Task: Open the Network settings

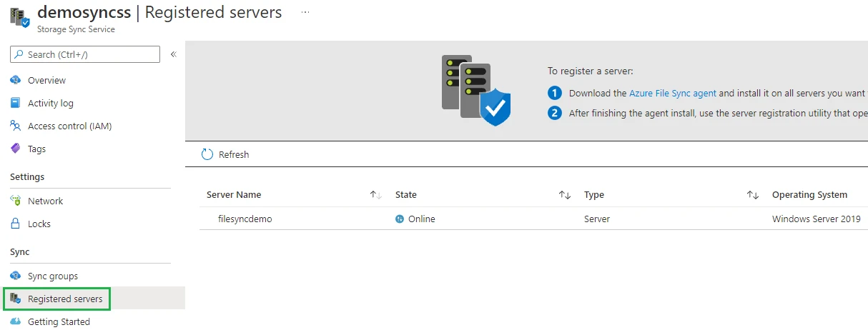Action: [45, 201]
